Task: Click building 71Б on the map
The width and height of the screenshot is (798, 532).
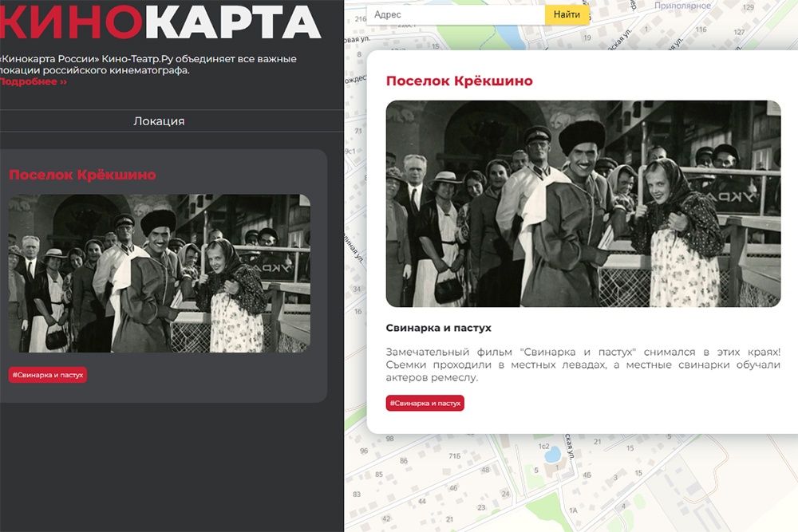Action: point(453,455)
